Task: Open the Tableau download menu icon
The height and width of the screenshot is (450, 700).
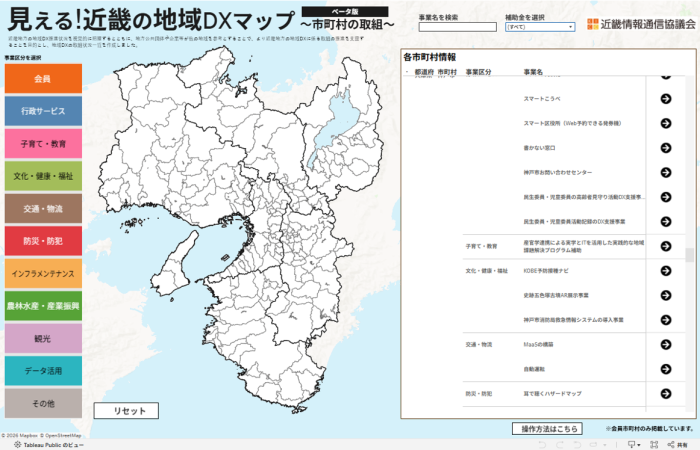Action: pos(633,445)
